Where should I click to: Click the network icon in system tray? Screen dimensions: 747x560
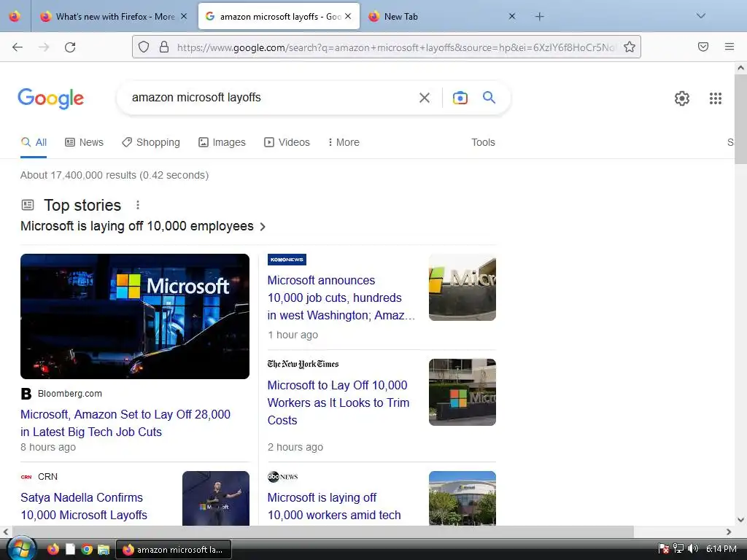[x=678, y=548]
